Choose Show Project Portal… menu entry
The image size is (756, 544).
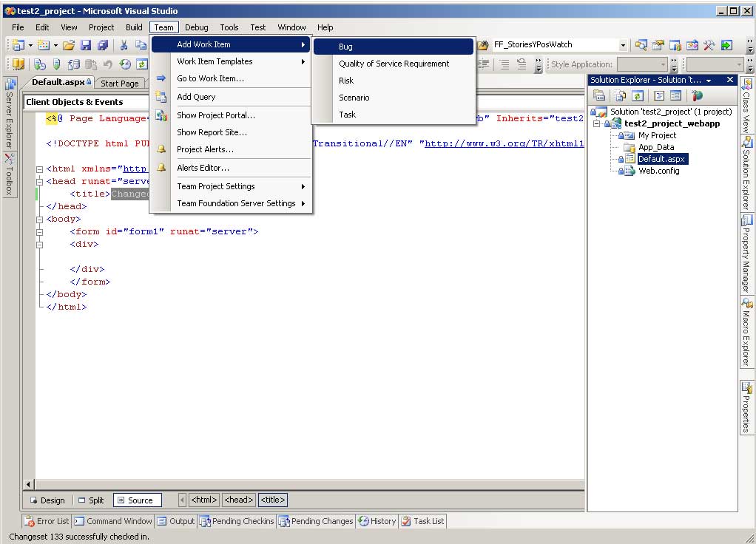coord(231,115)
